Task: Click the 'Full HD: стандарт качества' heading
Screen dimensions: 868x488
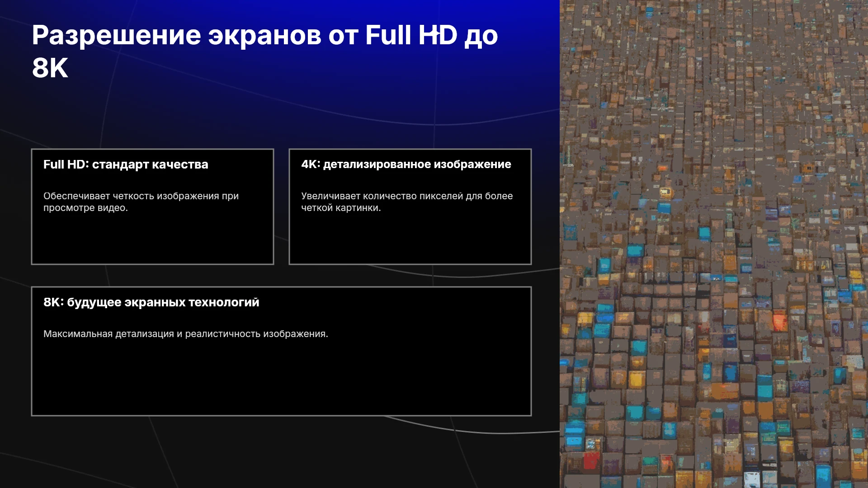Action: pos(126,164)
